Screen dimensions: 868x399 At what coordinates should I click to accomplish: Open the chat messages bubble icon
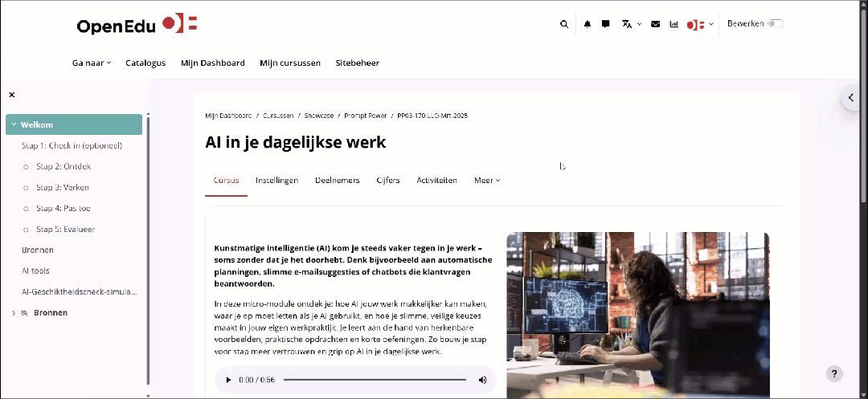(x=606, y=24)
